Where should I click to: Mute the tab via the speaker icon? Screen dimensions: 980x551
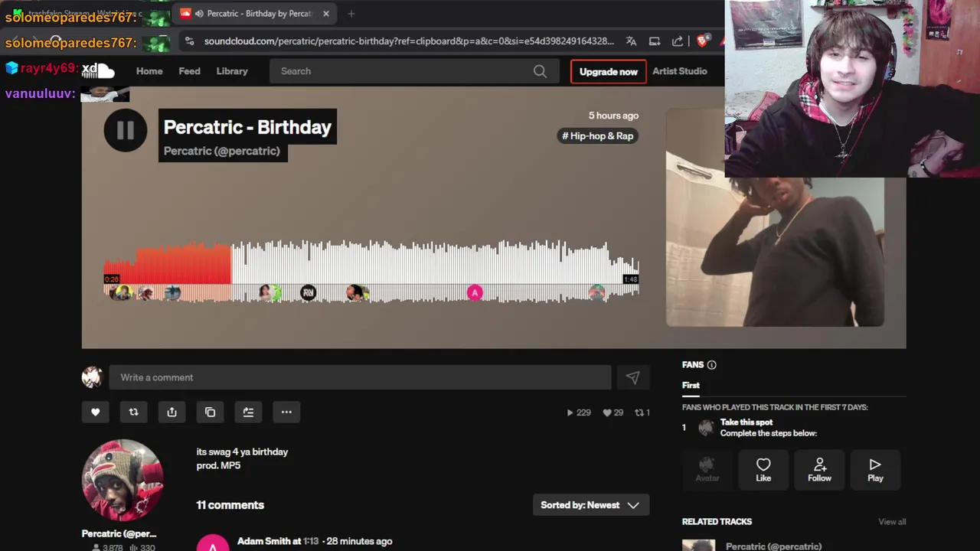click(199, 14)
